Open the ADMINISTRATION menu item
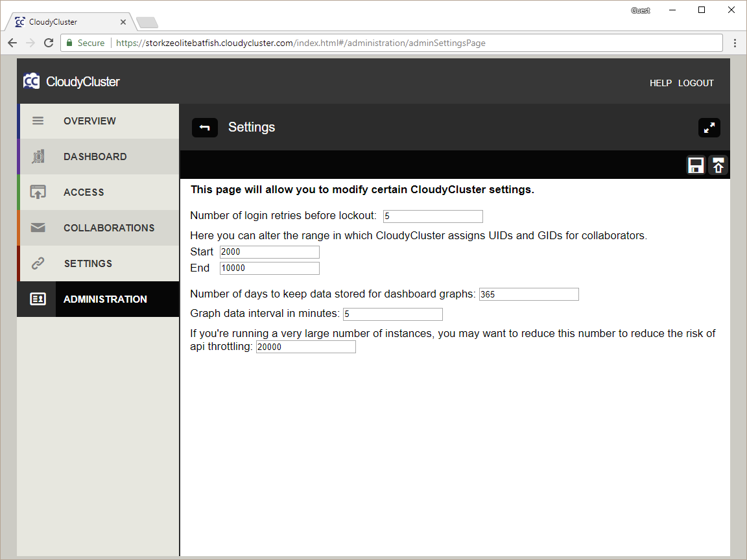The width and height of the screenshot is (747, 560). coord(98,299)
